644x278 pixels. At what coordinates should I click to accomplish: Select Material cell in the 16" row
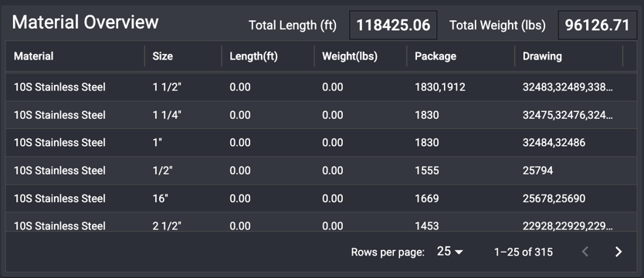[x=59, y=198]
